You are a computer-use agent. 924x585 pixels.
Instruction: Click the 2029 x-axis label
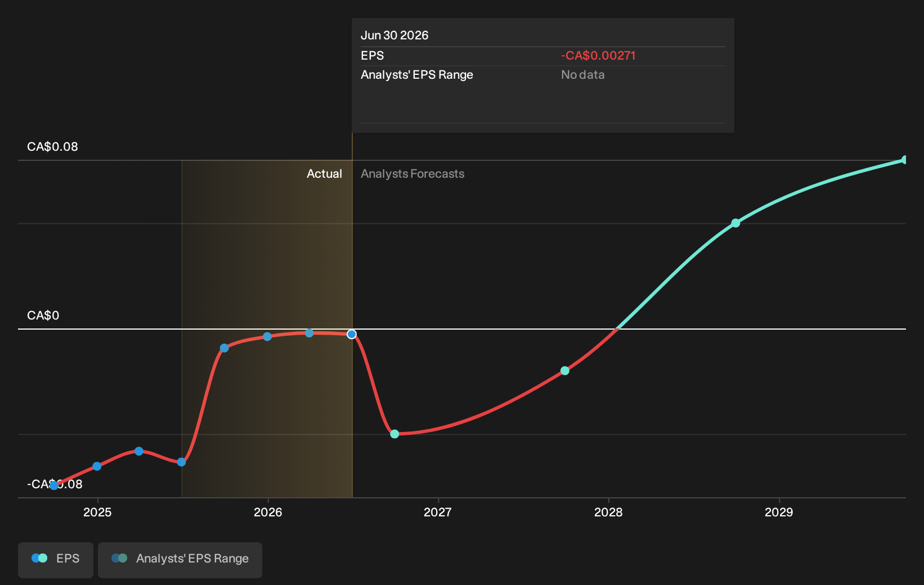(779, 512)
